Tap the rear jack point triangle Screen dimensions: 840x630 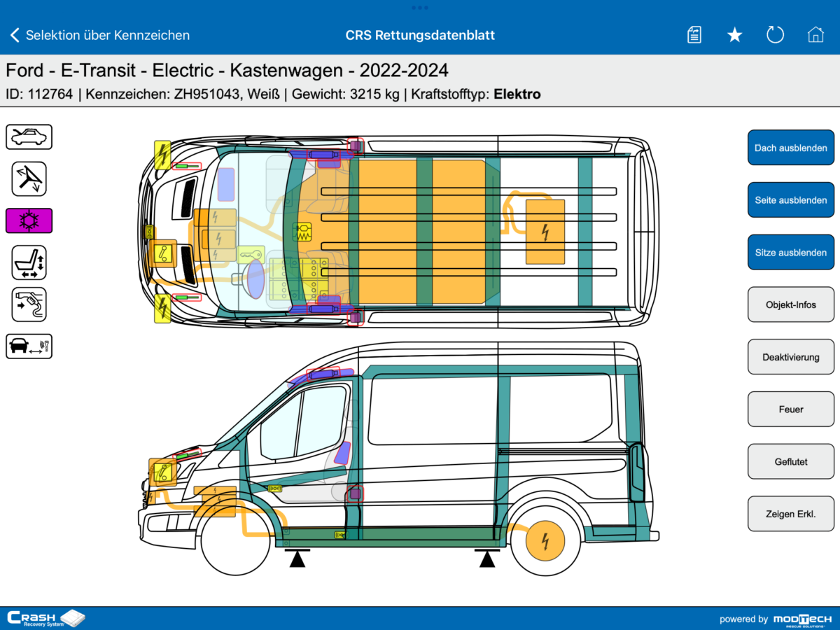[487, 558]
